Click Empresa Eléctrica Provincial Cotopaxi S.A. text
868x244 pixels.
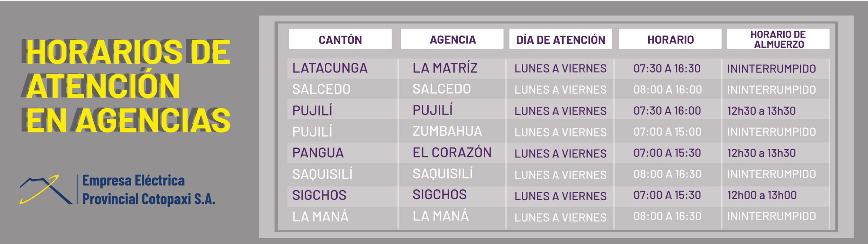click(x=149, y=190)
